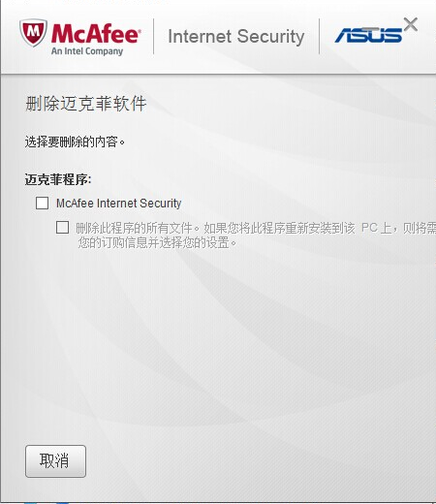Click the 您的订购信息并选择您的设置 text line
This screenshot has height=504, width=436.
[x=157, y=242]
